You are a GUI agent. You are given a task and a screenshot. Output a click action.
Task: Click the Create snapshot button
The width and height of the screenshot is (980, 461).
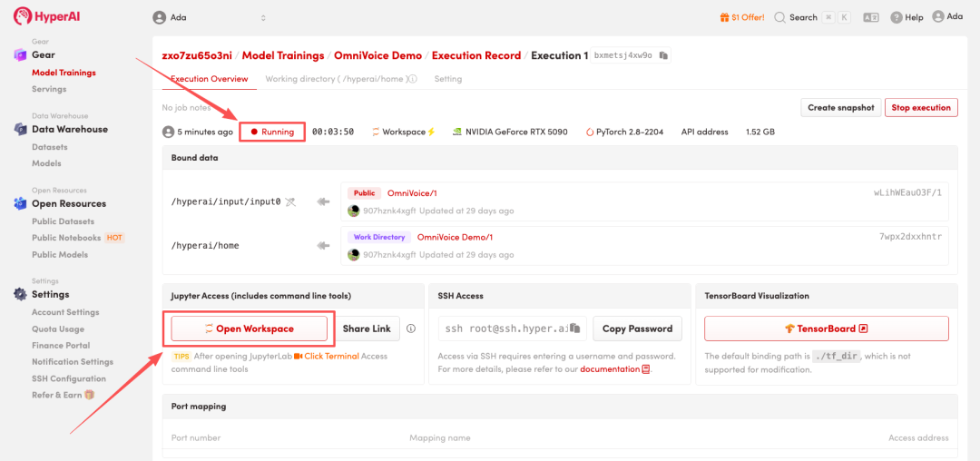click(840, 107)
